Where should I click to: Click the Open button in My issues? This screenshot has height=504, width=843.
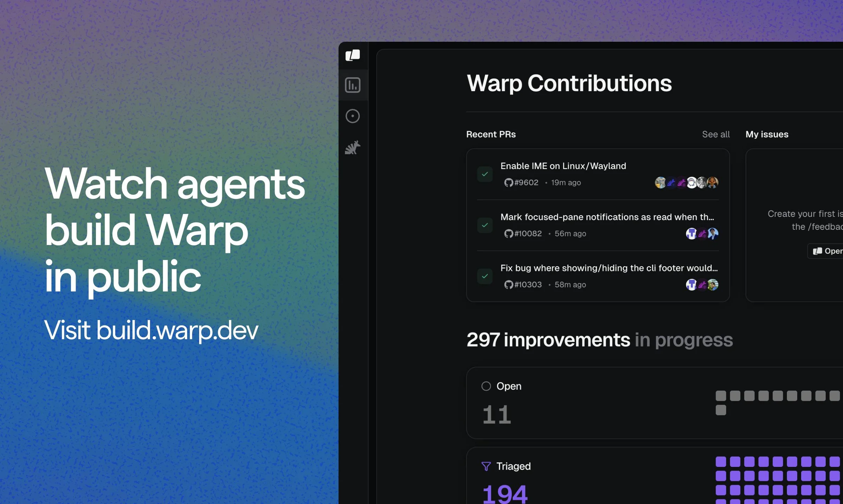[825, 251]
